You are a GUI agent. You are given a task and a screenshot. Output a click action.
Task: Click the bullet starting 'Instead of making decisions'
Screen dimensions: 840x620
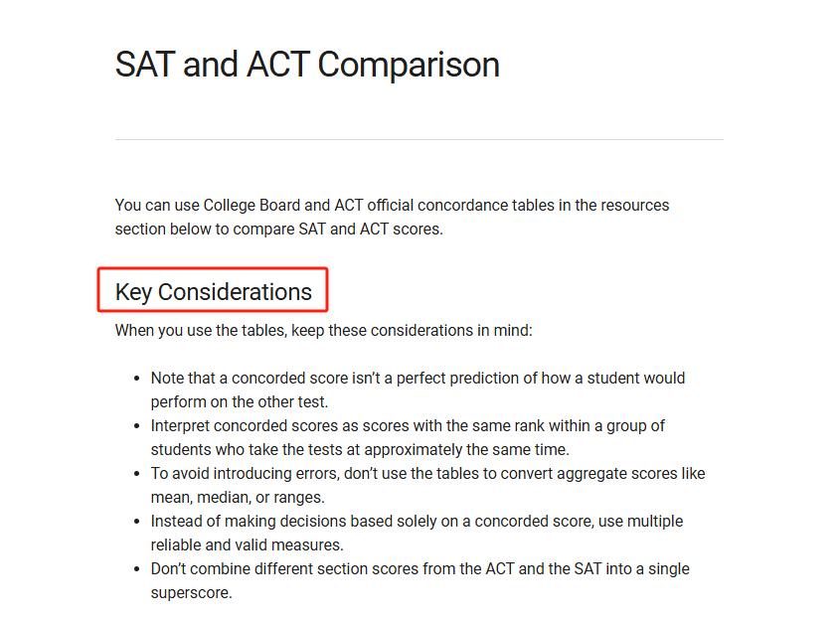[x=417, y=533]
